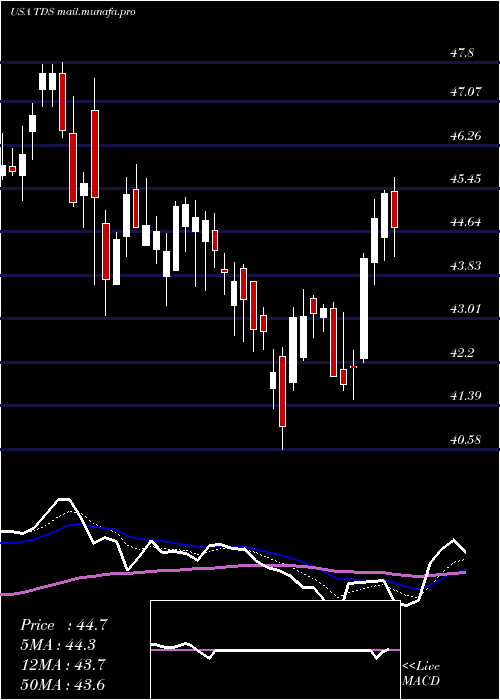Click the 41.39 price axis label

465,396
